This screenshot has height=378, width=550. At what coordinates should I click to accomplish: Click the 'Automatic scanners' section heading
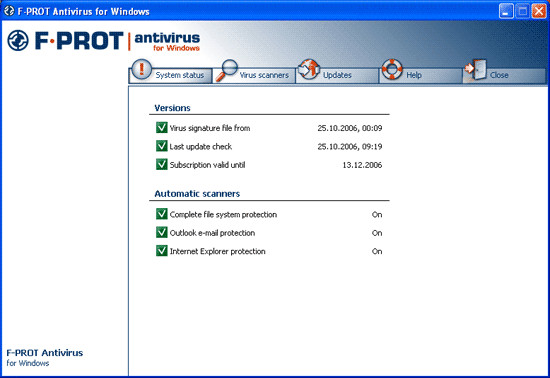click(x=197, y=194)
